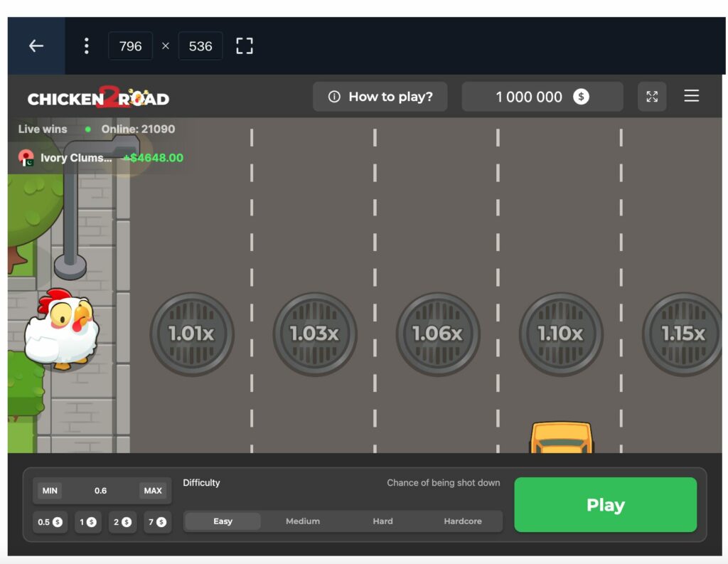Select Medium difficulty

pos(303,521)
